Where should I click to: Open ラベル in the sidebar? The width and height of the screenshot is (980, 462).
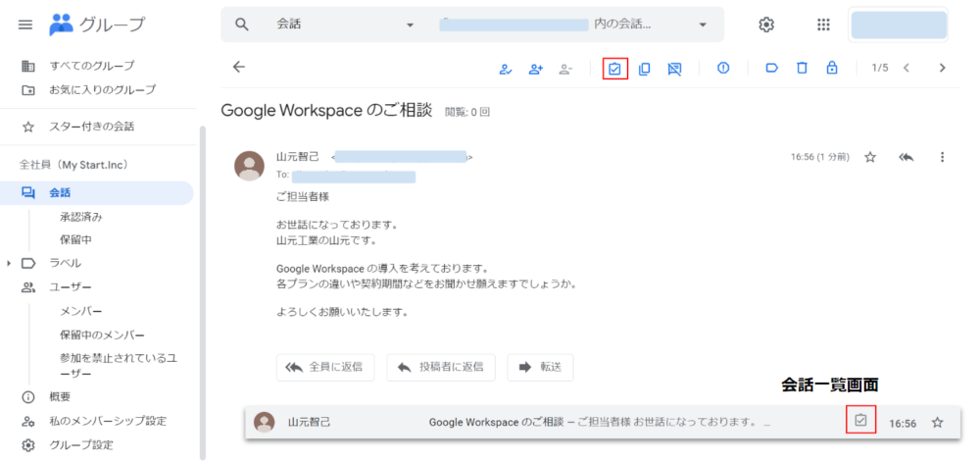coord(65,263)
